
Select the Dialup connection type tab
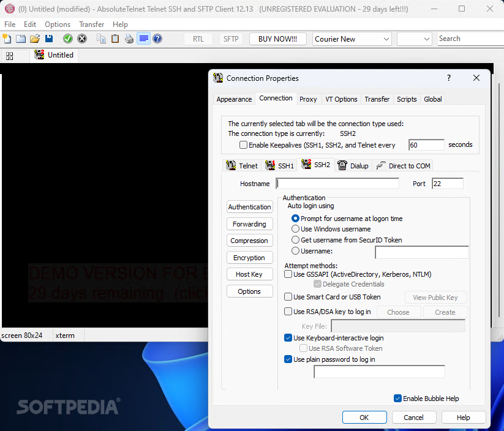353,165
